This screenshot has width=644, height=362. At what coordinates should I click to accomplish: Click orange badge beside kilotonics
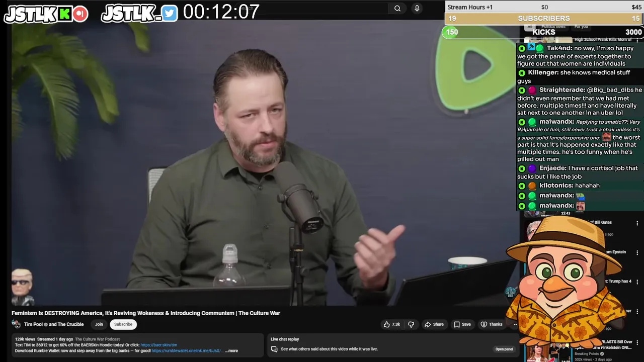pos(532,186)
